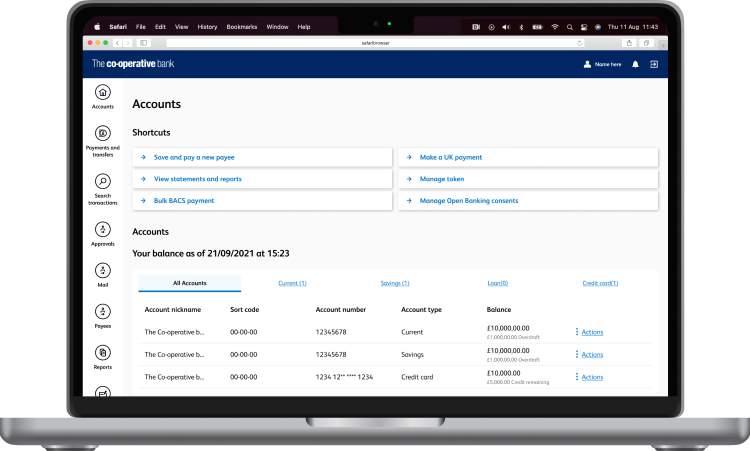Click the user profile icon beside Name here

click(x=587, y=64)
